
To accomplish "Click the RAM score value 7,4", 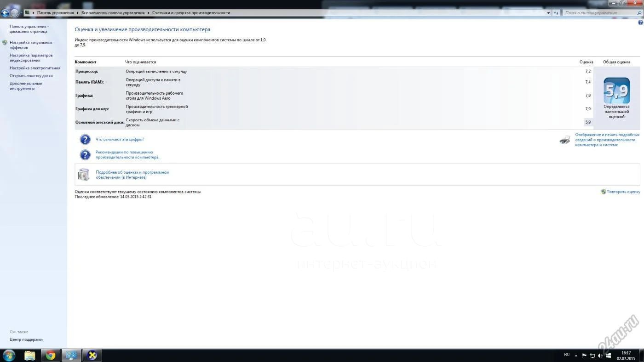I will pyautogui.click(x=588, y=82).
